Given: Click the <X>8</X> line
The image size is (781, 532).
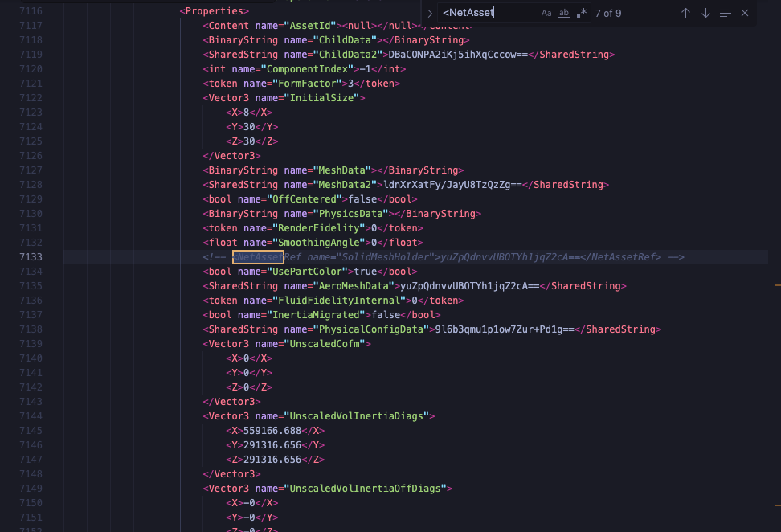Looking at the screenshot, I should [249, 112].
